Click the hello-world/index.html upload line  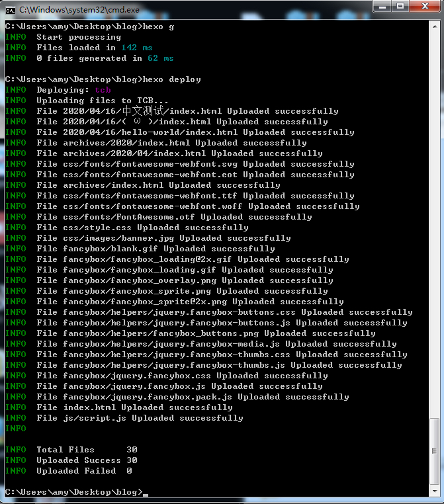179,132
